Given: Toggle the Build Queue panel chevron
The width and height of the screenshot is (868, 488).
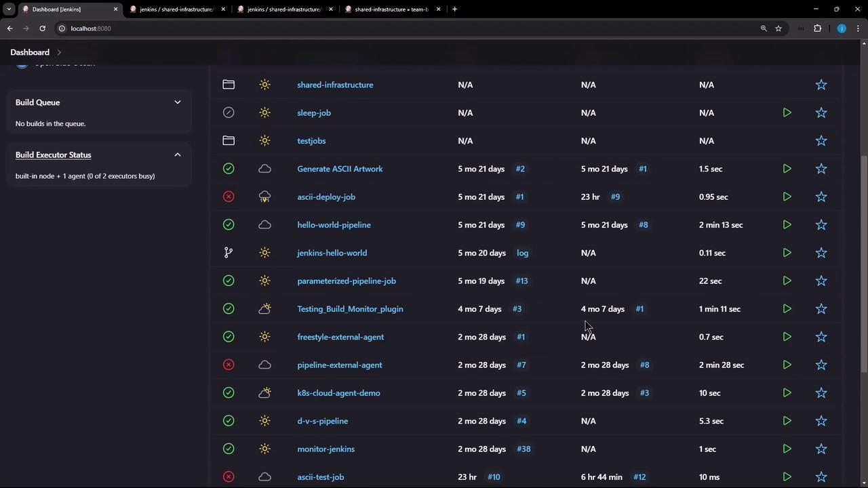Looking at the screenshot, I should tap(178, 102).
